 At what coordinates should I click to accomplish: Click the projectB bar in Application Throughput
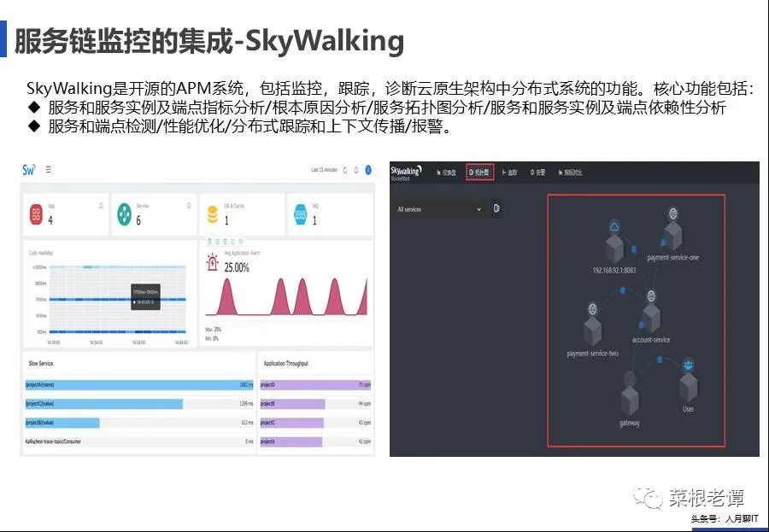[x=292, y=404]
